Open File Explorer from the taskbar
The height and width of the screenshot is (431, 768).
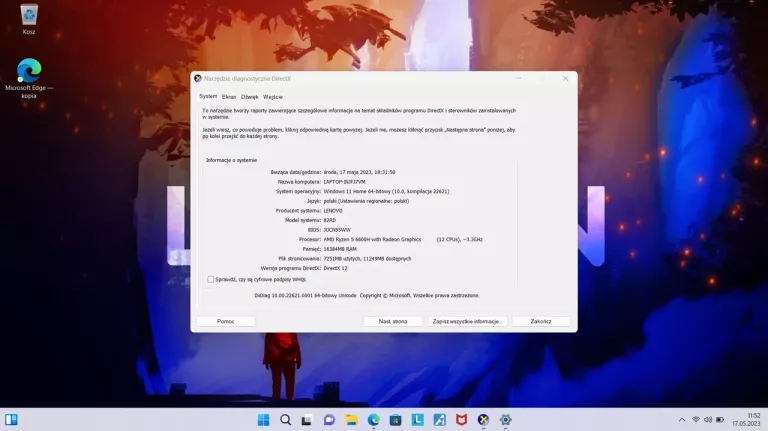coord(351,420)
